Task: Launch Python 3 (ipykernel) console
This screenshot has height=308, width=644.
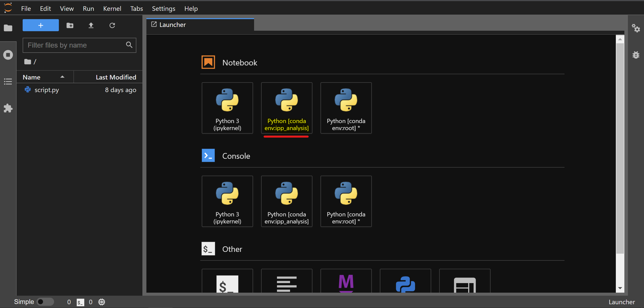Action: (227, 201)
